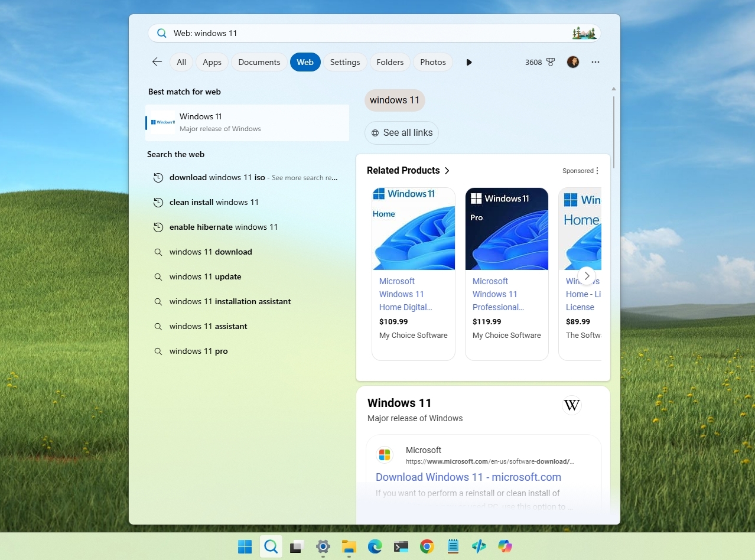The height and width of the screenshot is (560, 755).
Task: Open the Windows Start menu
Action: coord(244,546)
